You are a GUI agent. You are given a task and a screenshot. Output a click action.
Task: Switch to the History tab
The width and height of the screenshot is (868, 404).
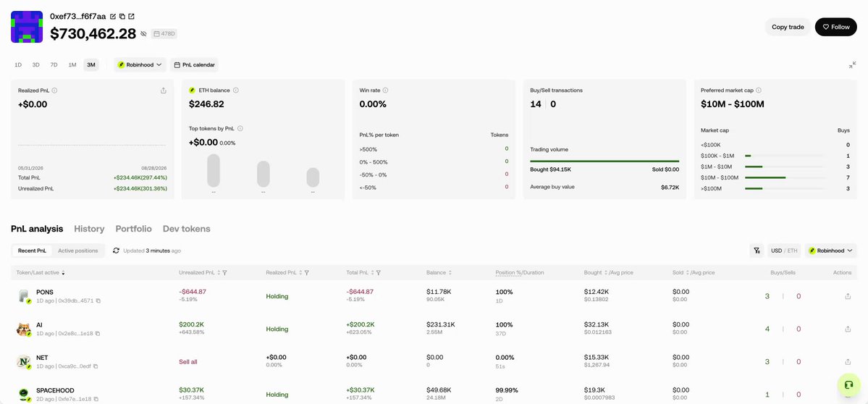point(89,229)
